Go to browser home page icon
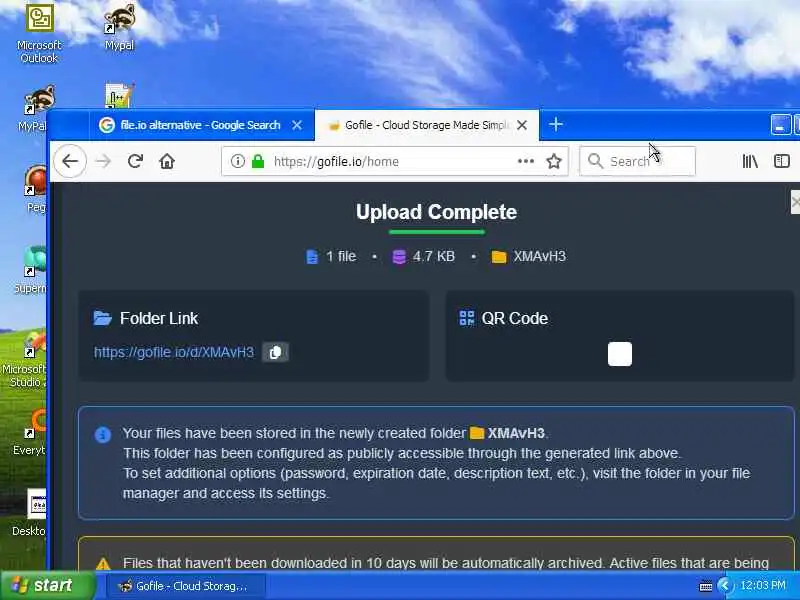 tap(167, 161)
